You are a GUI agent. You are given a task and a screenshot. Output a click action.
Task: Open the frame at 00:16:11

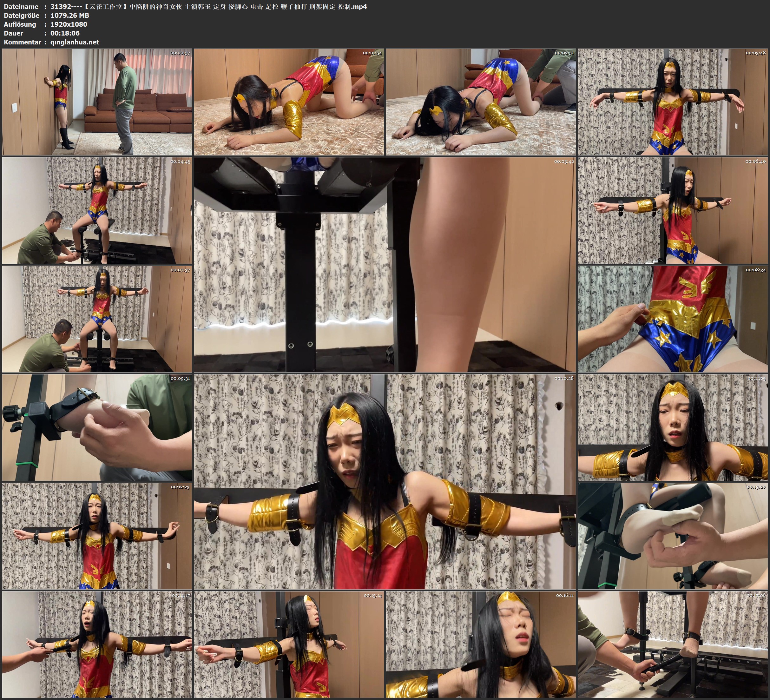[x=481, y=644]
